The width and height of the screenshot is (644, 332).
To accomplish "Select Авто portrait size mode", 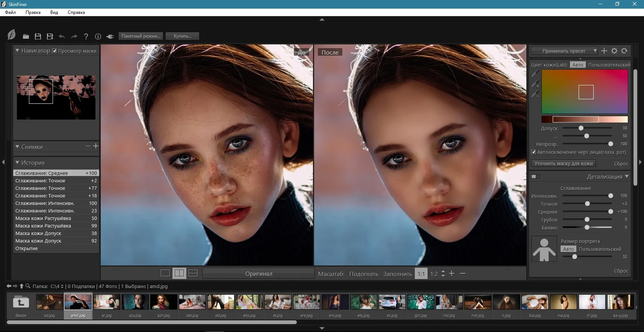I will 568,249.
